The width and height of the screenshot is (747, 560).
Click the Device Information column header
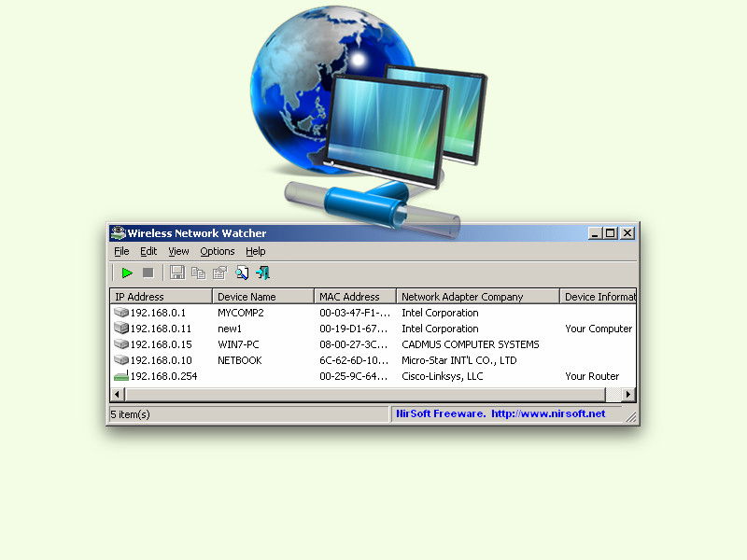pos(598,296)
